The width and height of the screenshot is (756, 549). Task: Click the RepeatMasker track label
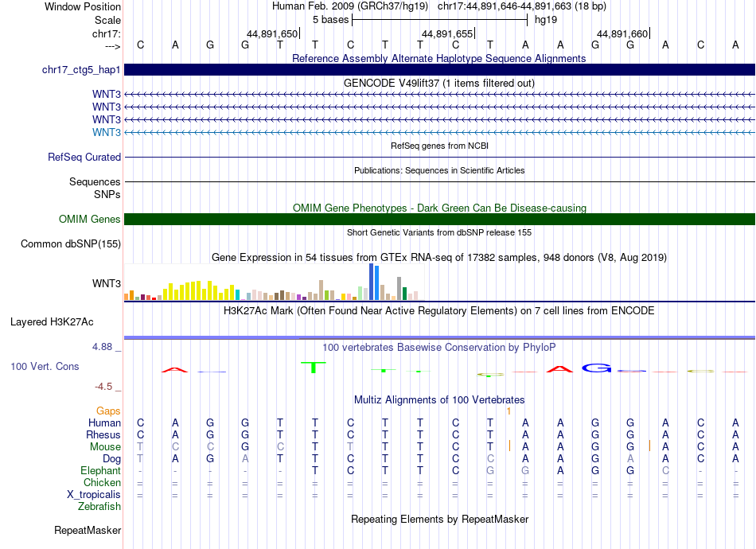click(x=88, y=531)
